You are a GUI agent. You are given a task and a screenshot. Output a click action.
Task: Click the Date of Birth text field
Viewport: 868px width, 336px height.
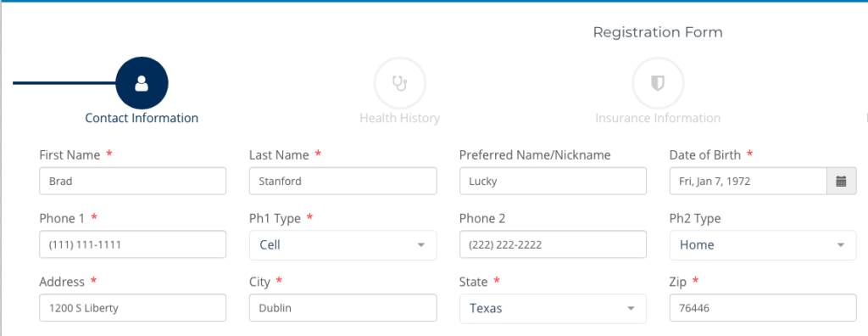748,182
